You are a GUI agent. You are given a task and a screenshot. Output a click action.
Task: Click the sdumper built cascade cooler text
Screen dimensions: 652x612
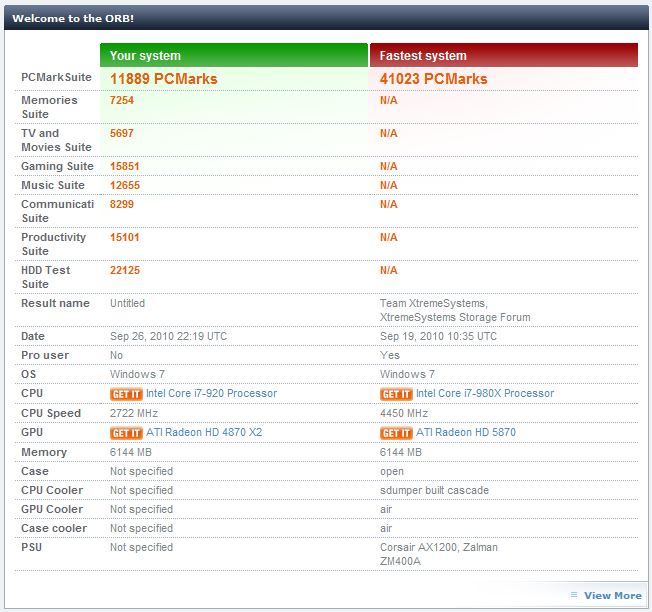[x=434, y=490]
